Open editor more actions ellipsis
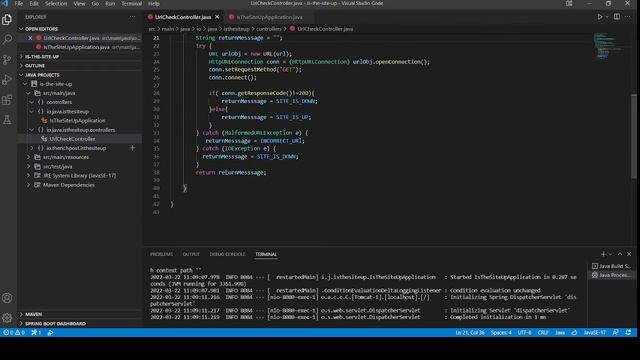This screenshot has height=360, width=640. [628, 17]
